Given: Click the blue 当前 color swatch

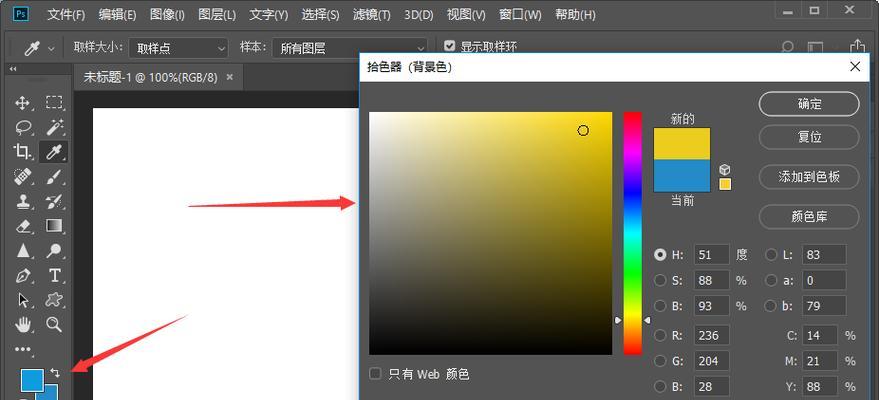Looking at the screenshot, I should (x=682, y=176).
